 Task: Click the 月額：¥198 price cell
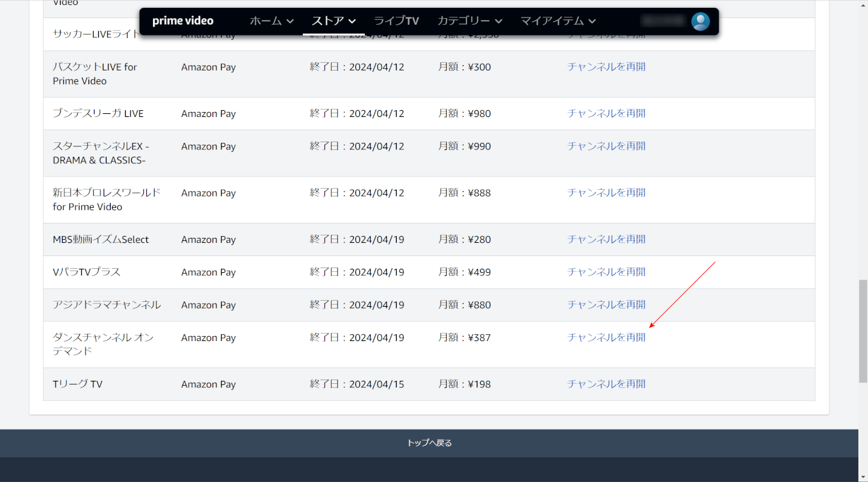pos(465,384)
